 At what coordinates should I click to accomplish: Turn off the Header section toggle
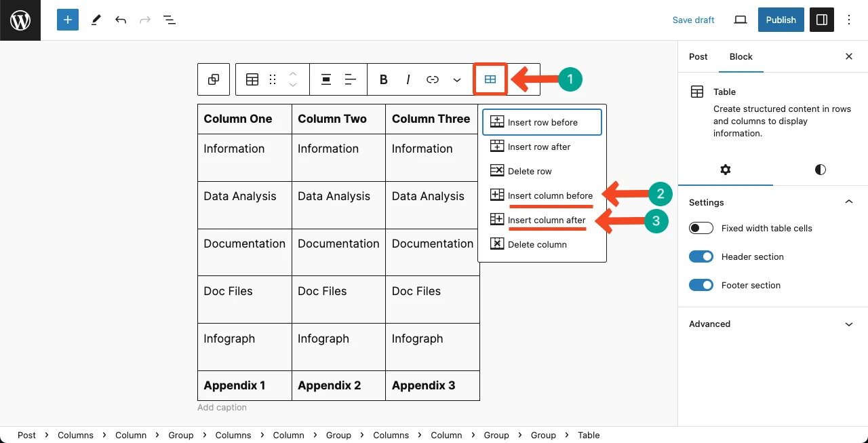pos(701,257)
